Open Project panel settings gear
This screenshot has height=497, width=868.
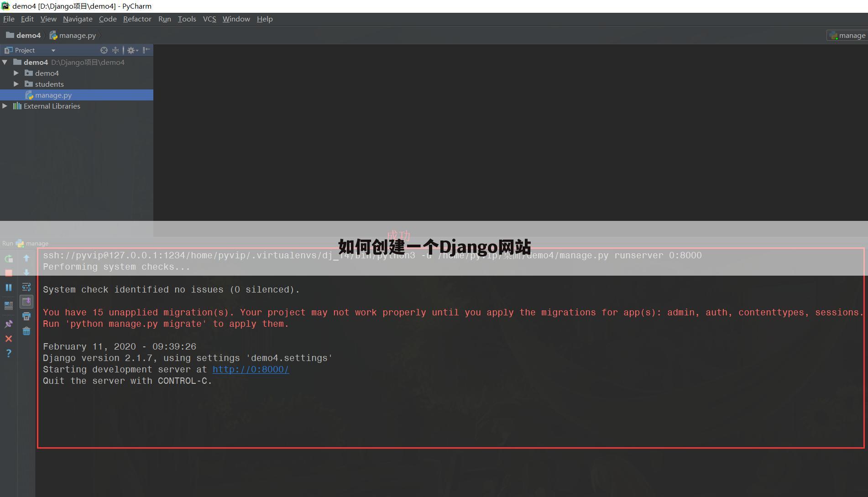[x=132, y=50]
